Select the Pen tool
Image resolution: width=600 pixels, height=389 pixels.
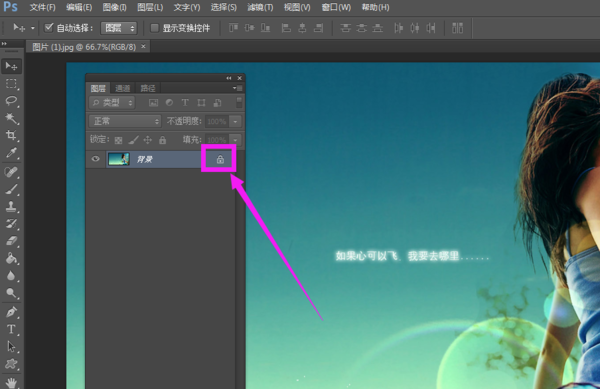[11, 312]
